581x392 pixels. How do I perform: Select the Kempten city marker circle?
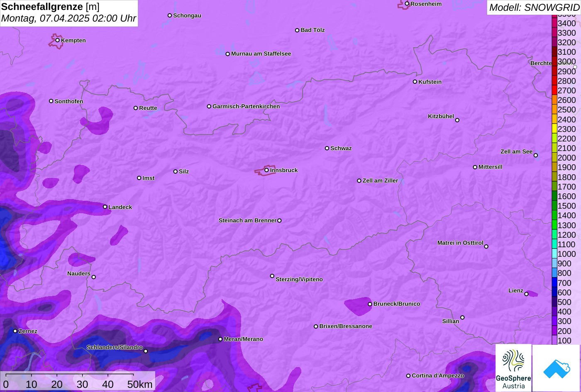[57, 40]
